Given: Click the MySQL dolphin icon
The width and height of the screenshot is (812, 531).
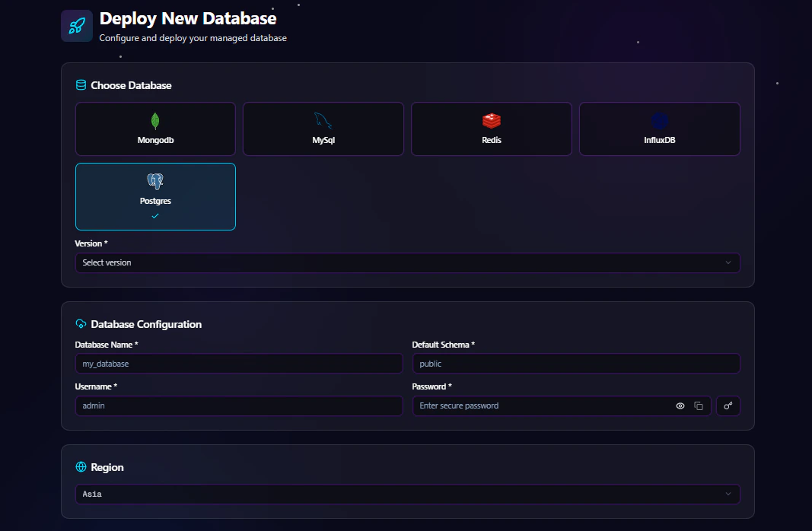Looking at the screenshot, I should 323,121.
